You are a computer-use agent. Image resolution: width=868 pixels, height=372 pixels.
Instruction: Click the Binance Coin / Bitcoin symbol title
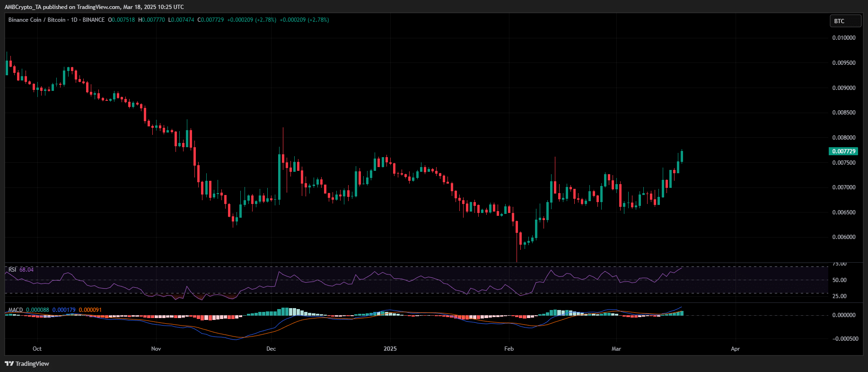coord(37,20)
